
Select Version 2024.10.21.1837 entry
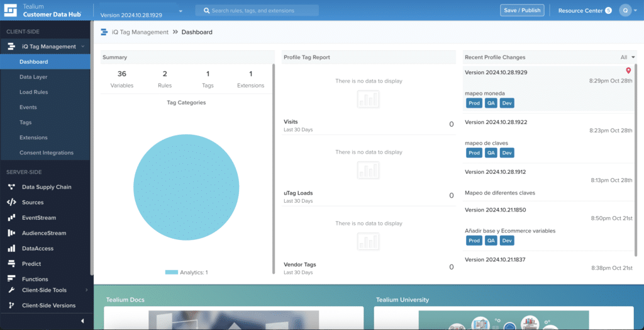click(548, 263)
